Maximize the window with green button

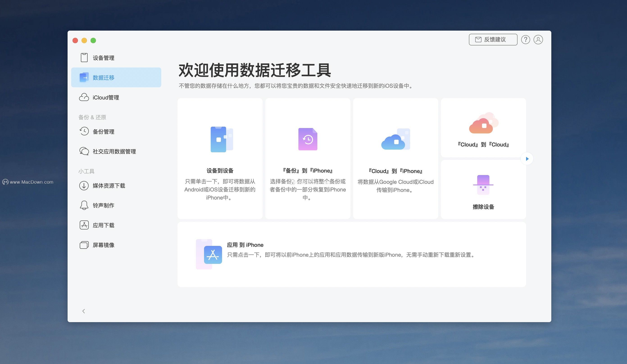point(93,40)
